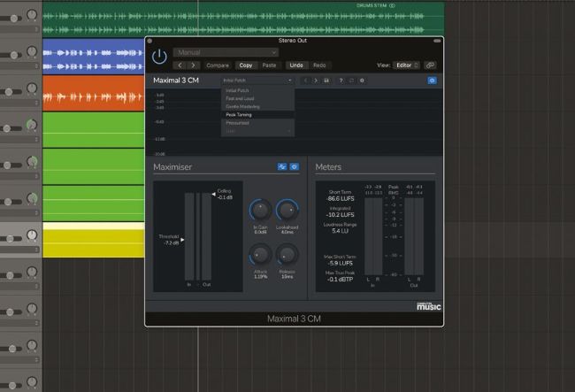Go to previous setting with left arrow
575x392 pixels.
click(x=180, y=65)
